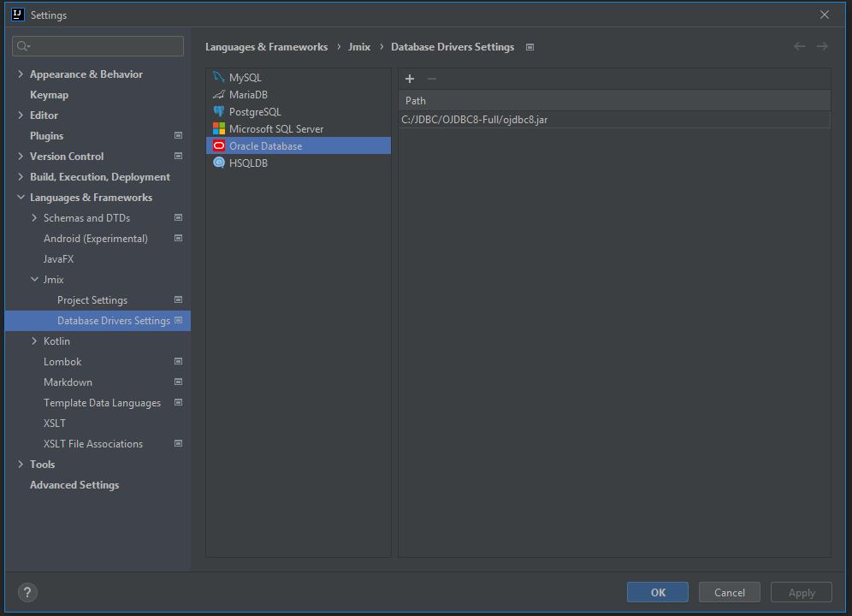The width and height of the screenshot is (852, 616).
Task: Open Advanced Settings page
Action: pos(74,485)
